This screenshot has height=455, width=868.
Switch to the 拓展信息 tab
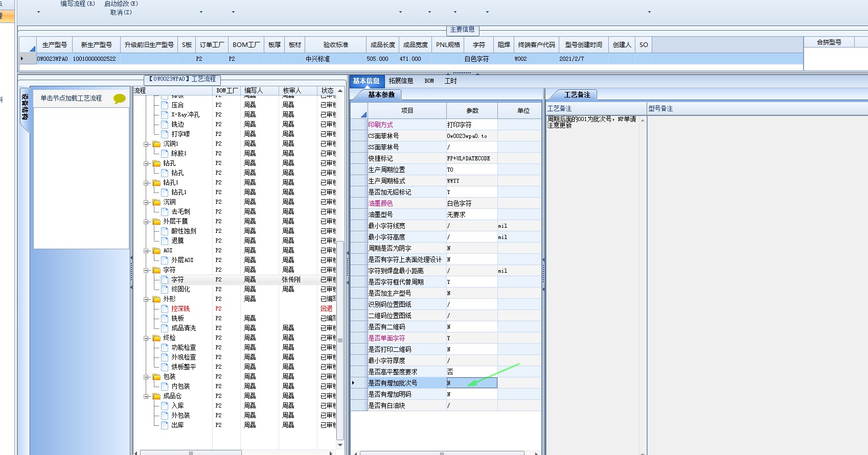pyautogui.click(x=401, y=81)
